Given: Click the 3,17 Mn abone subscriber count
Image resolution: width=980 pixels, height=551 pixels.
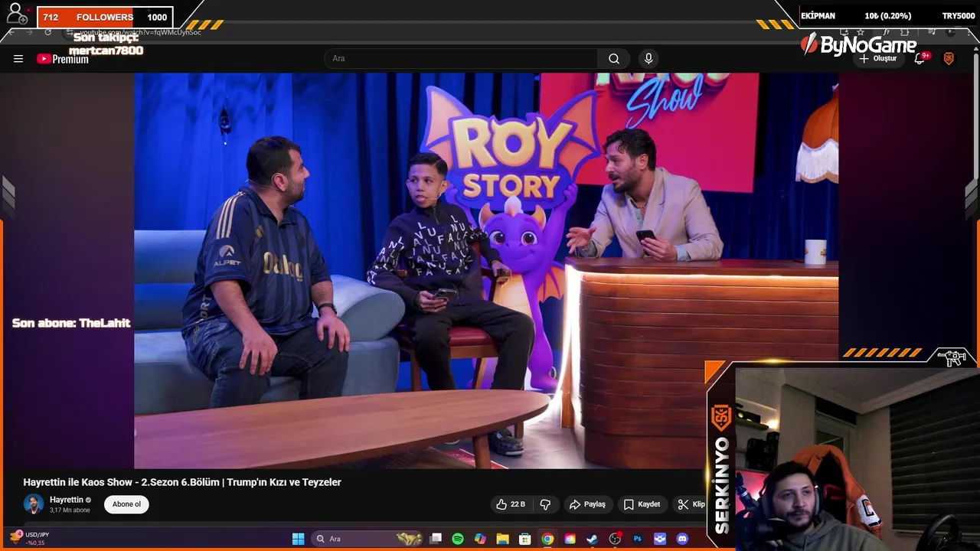Looking at the screenshot, I should point(70,510).
